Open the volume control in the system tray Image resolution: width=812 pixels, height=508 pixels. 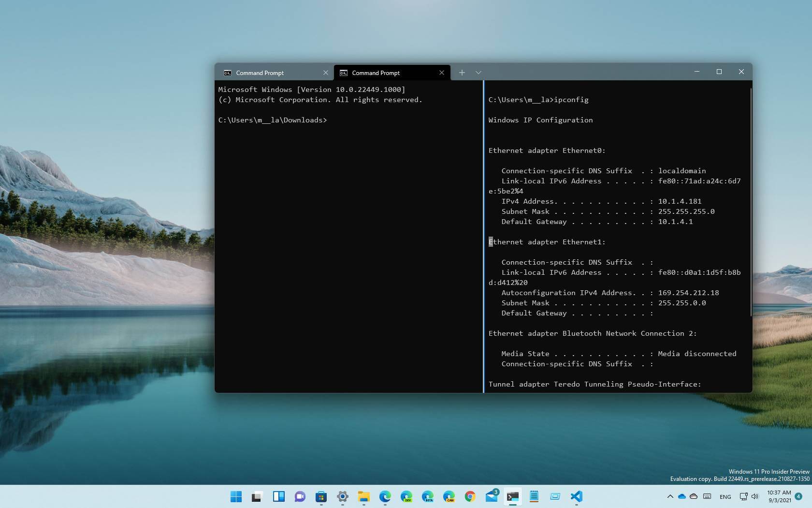pyautogui.click(x=754, y=496)
